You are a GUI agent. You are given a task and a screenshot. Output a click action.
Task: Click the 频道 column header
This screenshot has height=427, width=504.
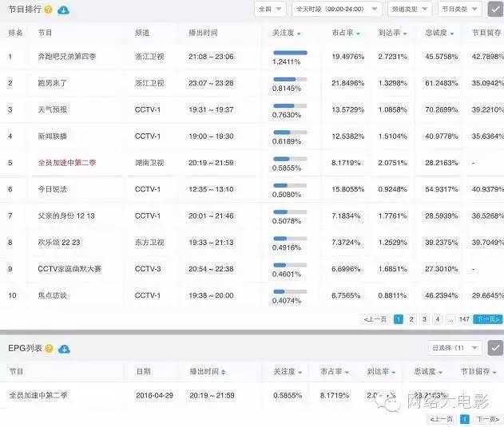pyautogui.click(x=141, y=33)
